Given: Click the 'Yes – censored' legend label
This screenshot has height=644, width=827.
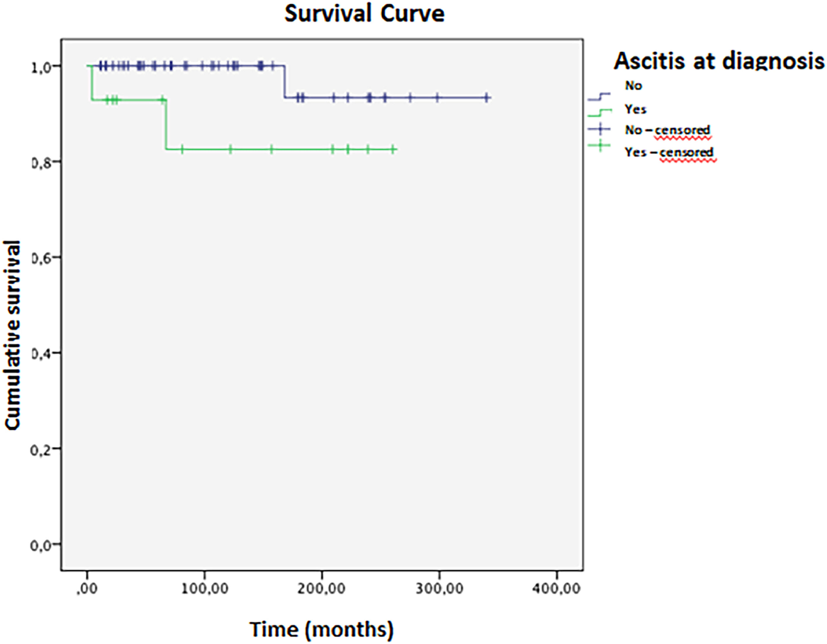Looking at the screenshot, I should (x=669, y=152).
